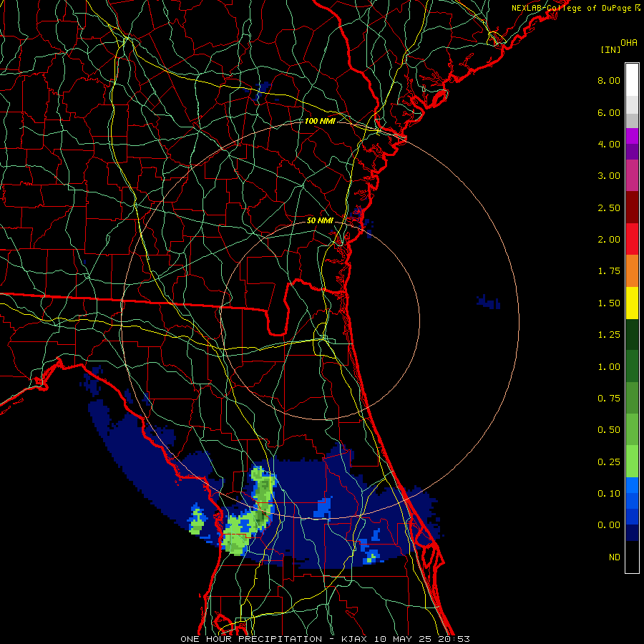Click the 100 NMI range ring label

tap(320, 121)
